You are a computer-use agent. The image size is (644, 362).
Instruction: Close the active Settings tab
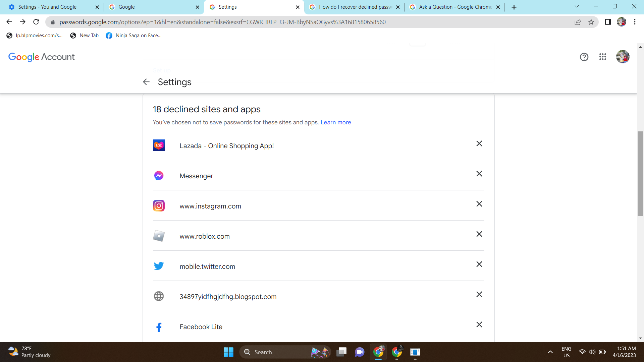[x=298, y=7]
